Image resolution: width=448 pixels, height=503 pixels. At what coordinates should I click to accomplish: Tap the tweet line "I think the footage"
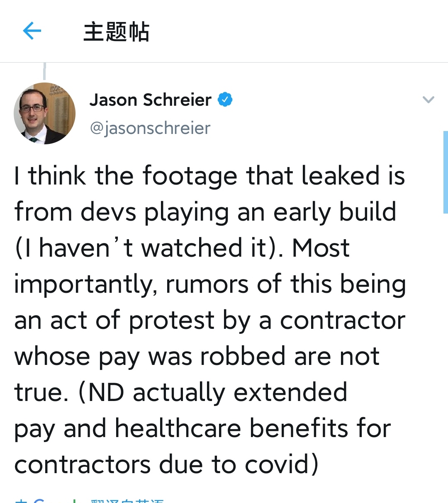(126, 176)
